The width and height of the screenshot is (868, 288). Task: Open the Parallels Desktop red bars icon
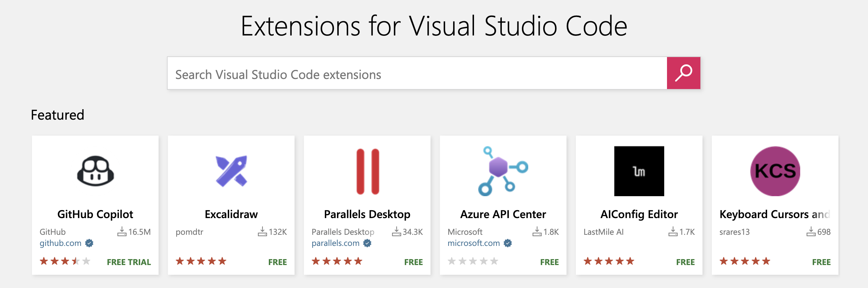(367, 171)
